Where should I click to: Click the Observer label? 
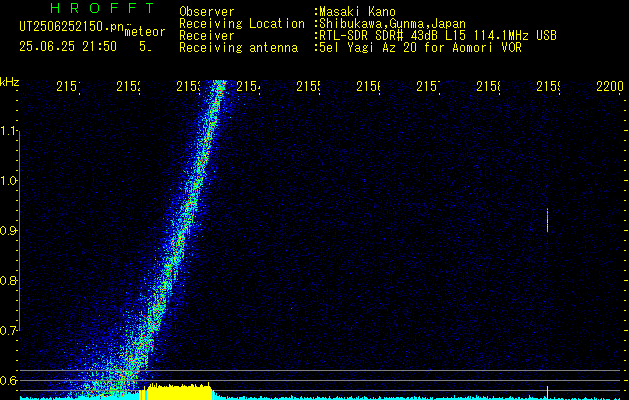tap(207, 12)
